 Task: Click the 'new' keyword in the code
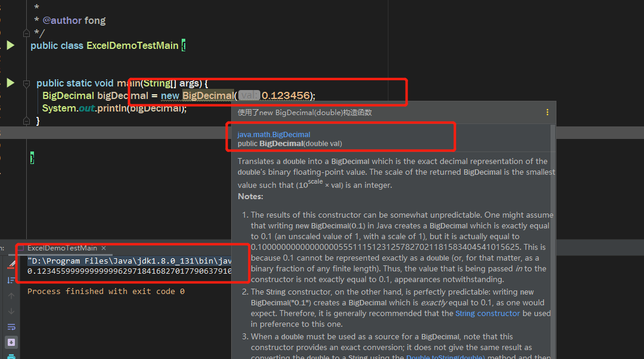coord(170,96)
